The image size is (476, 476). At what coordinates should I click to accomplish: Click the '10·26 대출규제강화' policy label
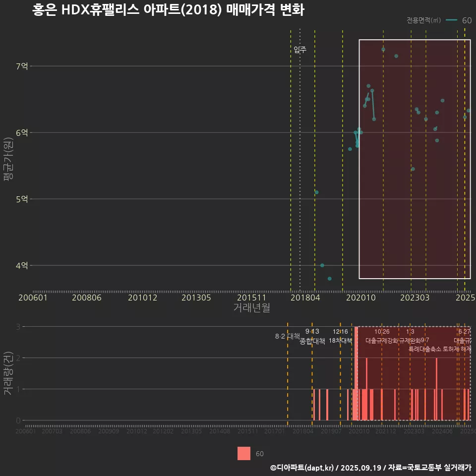pos(382,336)
